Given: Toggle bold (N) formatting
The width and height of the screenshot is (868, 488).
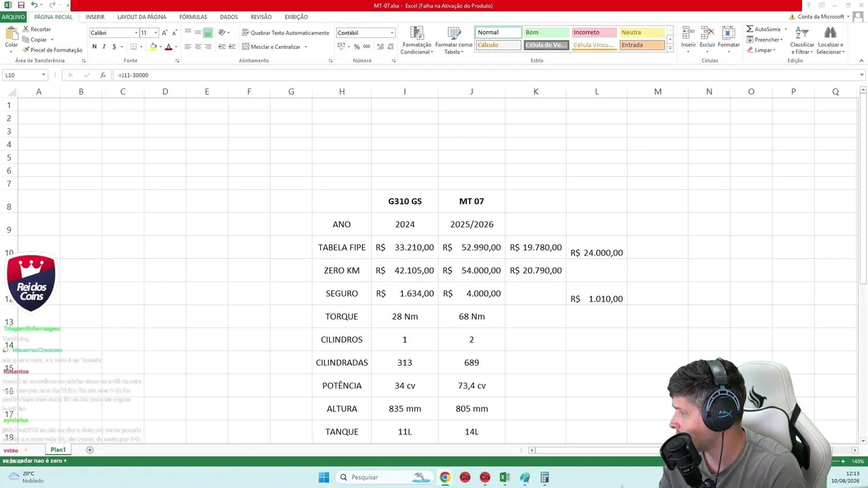Looking at the screenshot, I should tap(94, 47).
